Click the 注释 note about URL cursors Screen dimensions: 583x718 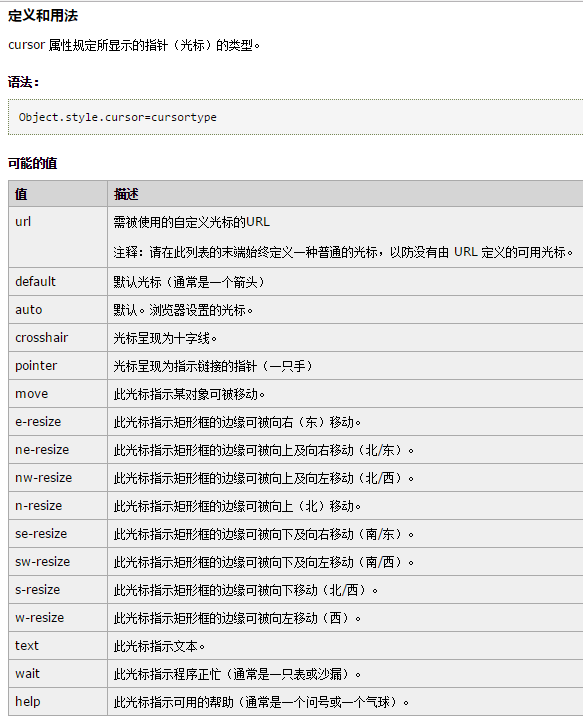[x=343, y=252]
